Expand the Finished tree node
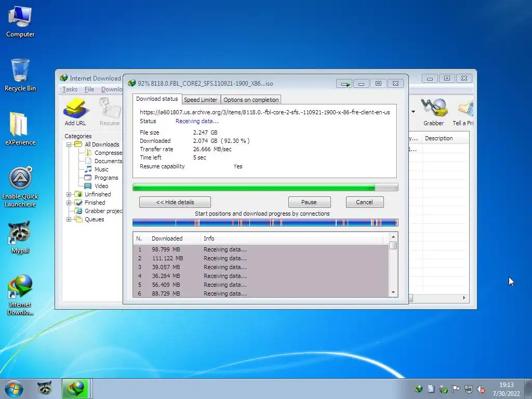The width and height of the screenshot is (532, 399). [69, 203]
